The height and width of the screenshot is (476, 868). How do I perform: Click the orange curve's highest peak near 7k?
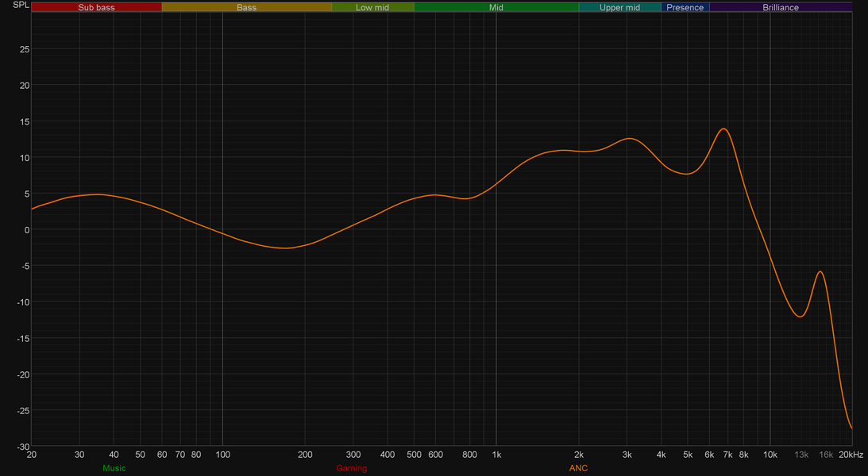click(723, 129)
